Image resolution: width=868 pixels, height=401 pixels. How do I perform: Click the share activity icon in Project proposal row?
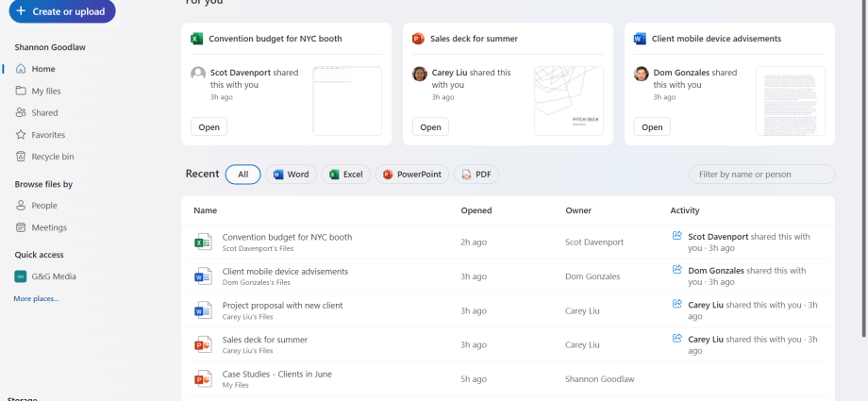point(676,304)
